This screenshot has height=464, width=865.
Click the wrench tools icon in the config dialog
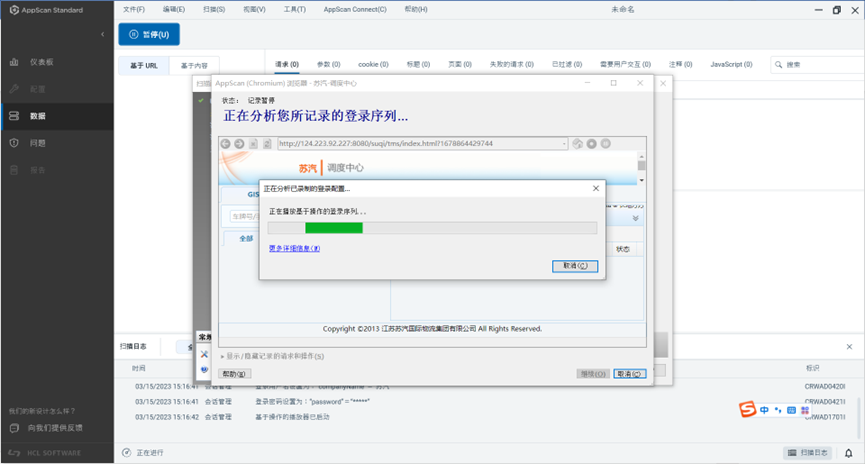204,354
